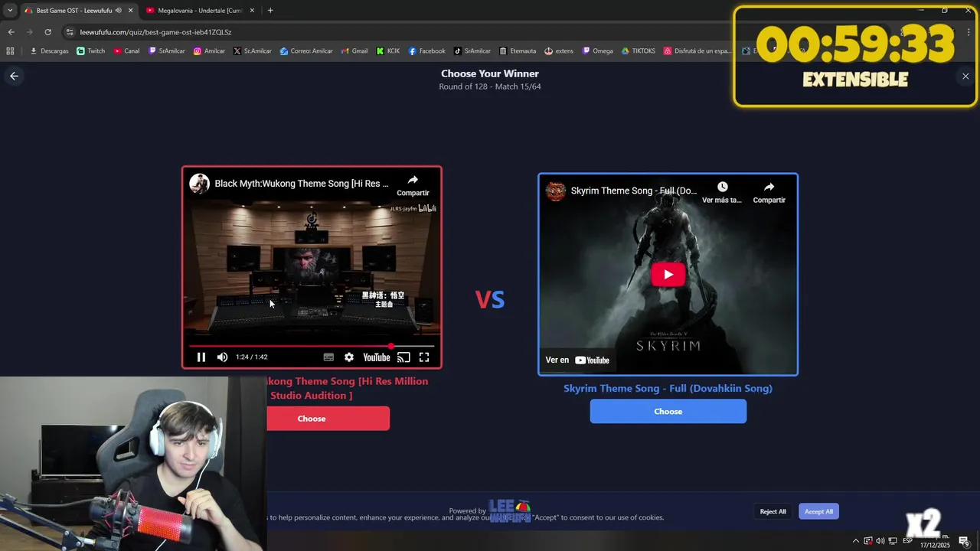View site information icon in address bar
Viewport: 980px width, 551px height.
pos(70,32)
